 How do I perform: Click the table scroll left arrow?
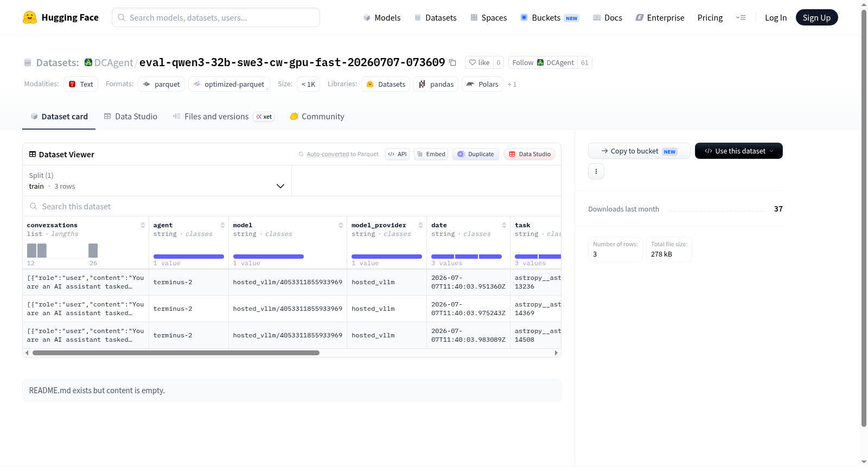pyautogui.click(x=27, y=353)
